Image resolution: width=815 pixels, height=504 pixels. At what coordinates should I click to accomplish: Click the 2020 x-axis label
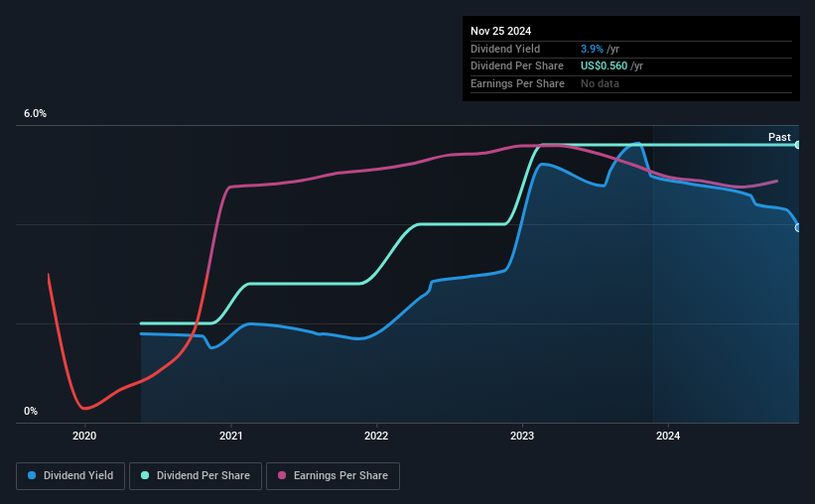click(84, 436)
